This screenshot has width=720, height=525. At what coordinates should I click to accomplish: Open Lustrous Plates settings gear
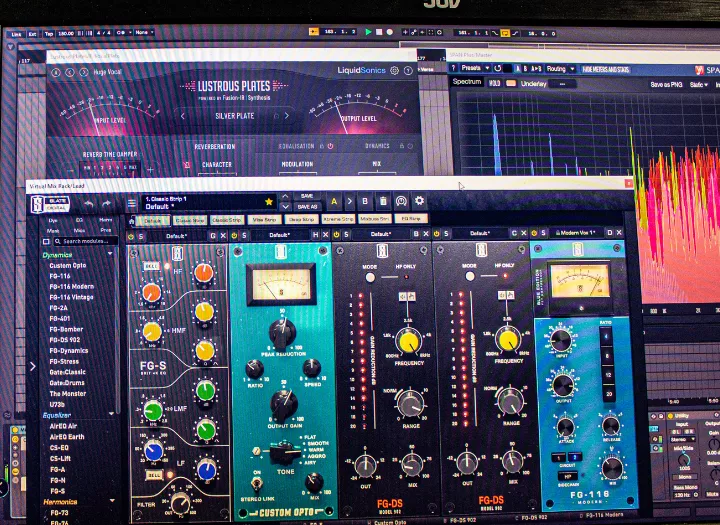point(394,71)
